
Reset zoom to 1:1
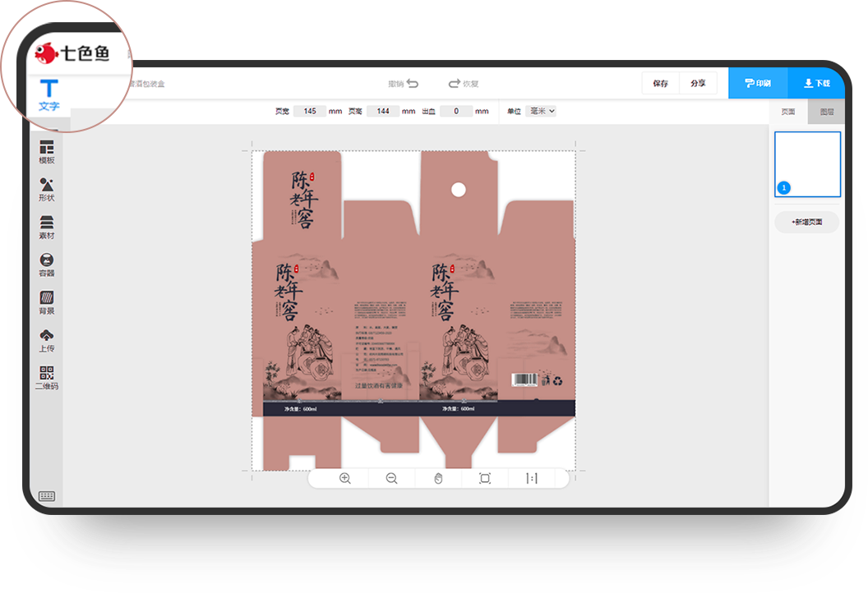click(531, 478)
